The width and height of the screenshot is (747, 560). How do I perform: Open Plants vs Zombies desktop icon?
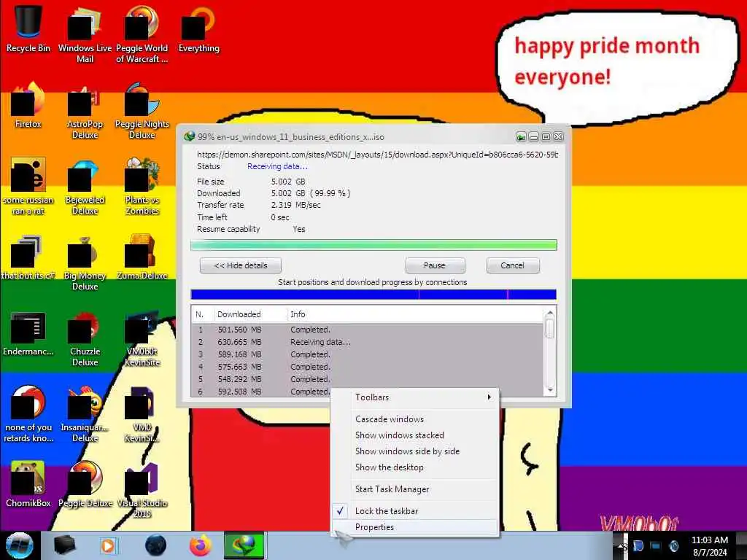click(x=142, y=186)
